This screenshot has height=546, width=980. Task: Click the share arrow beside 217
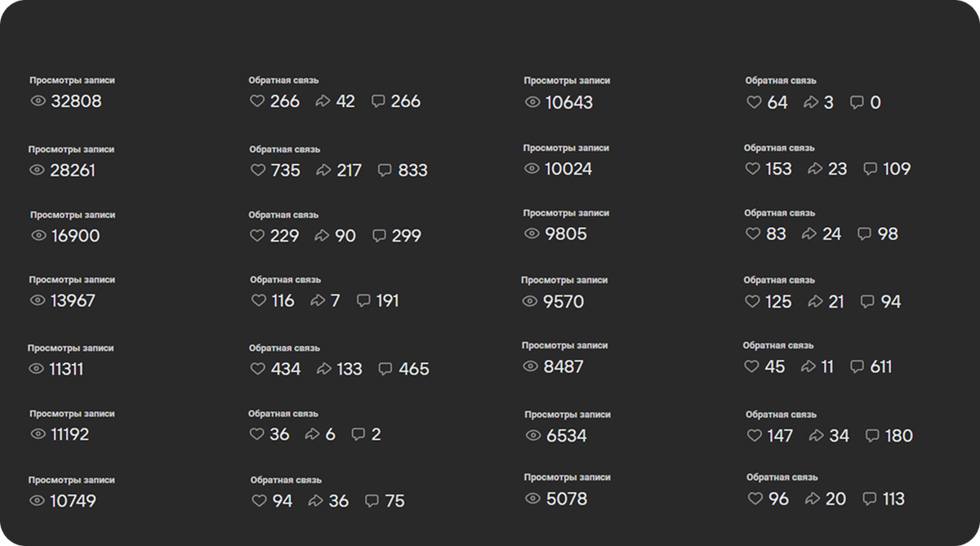pos(323,170)
